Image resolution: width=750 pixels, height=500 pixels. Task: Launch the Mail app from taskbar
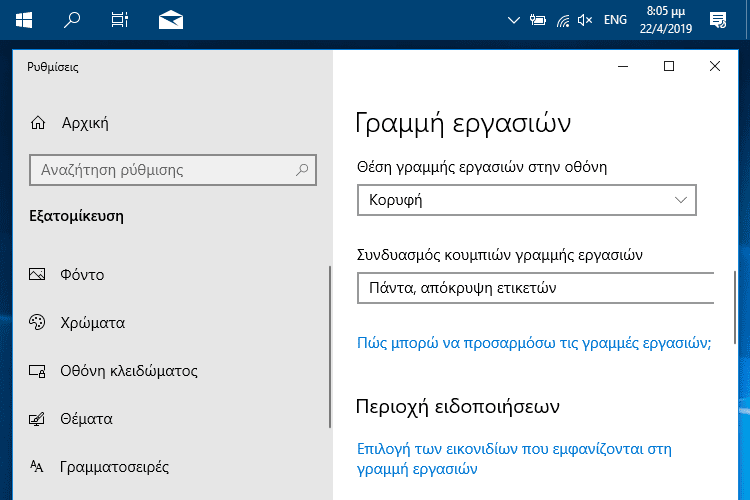[171, 20]
